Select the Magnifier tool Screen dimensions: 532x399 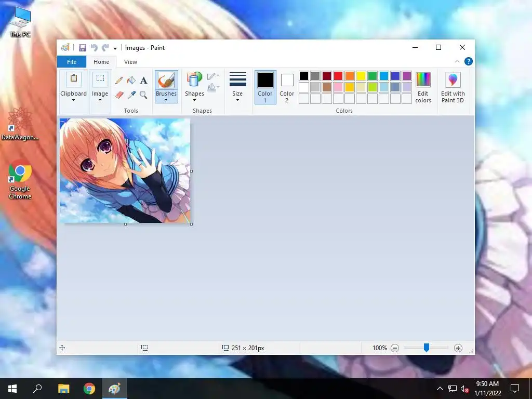click(x=143, y=95)
